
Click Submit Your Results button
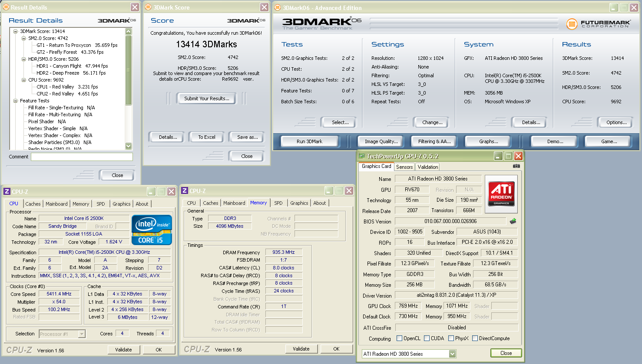click(207, 98)
